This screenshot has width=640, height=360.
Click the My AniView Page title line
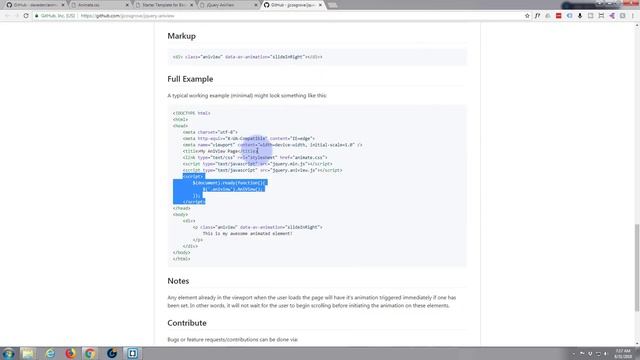220,151
